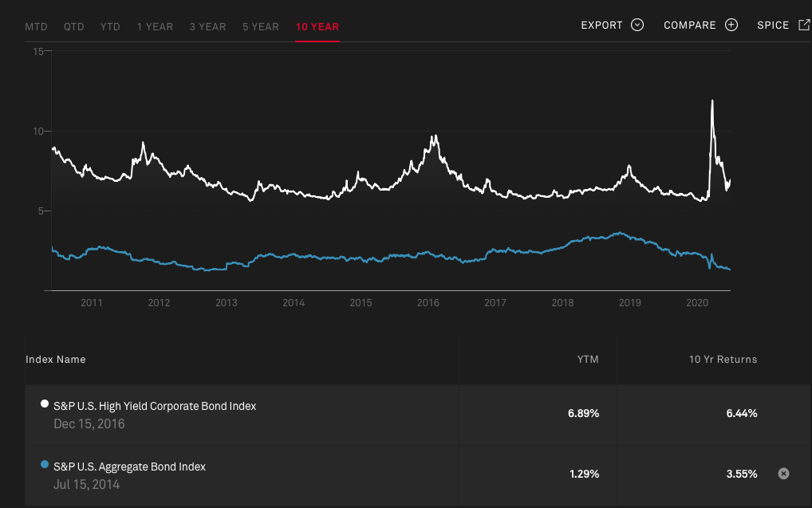This screenshot has width=812, height=508.
Task: Switch to the 3 Year range
Action: pos(207,27)
